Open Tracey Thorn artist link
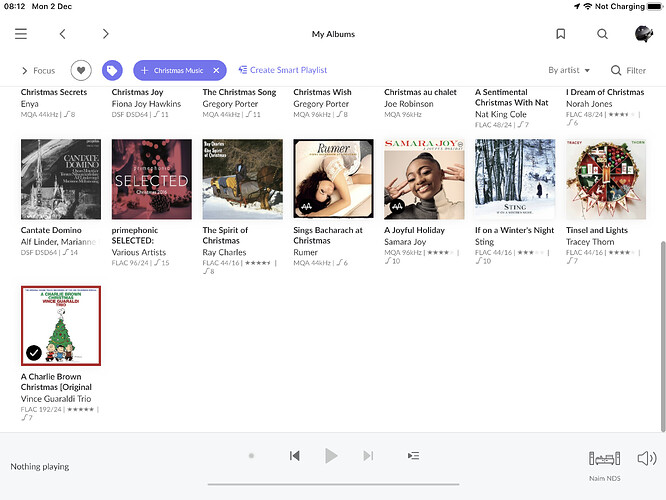 coord(590,242)
